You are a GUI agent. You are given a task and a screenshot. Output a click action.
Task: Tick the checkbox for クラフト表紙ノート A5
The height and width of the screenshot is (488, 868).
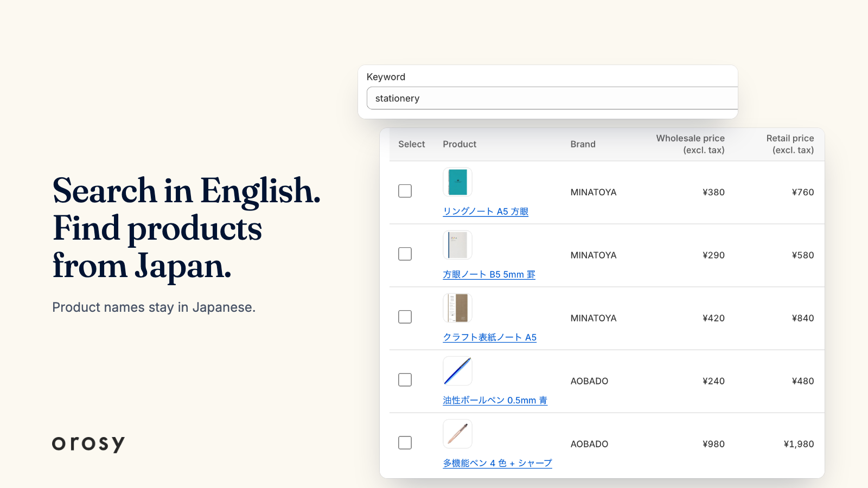[405, 317]
